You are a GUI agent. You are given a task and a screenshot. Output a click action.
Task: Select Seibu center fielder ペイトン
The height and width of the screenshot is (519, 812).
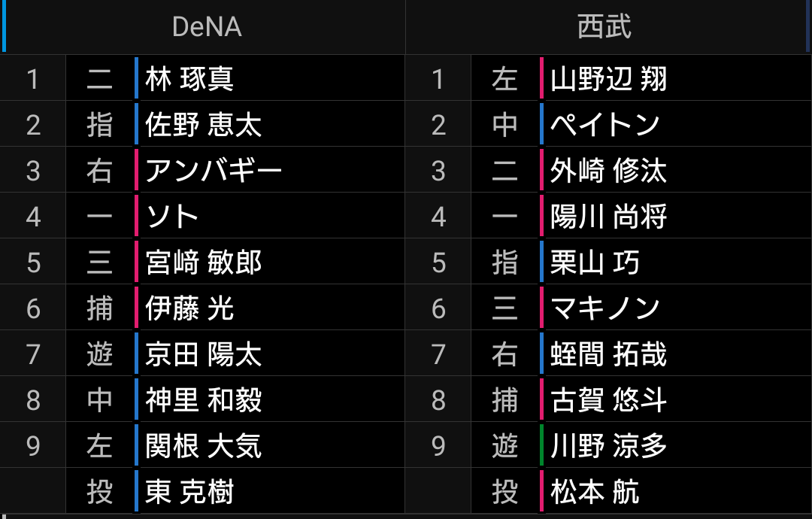(x=604, y=125)
